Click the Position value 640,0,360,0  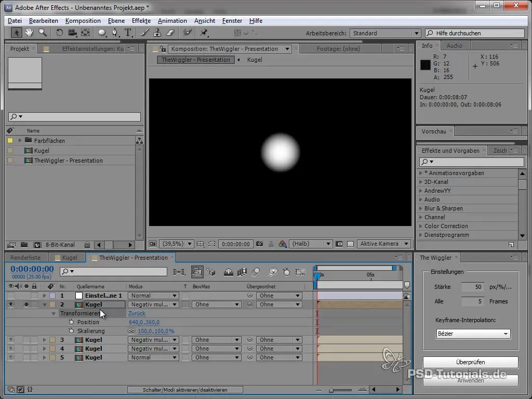pyautogui.click(x=144, y=322)
